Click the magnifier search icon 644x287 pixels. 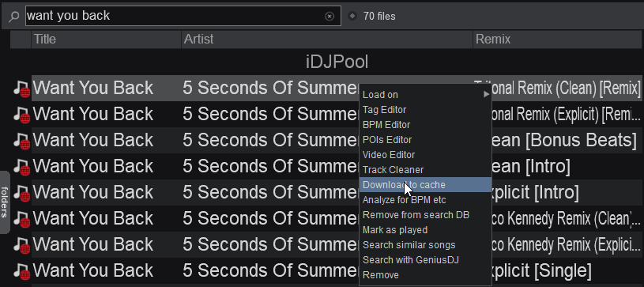point(13,17)
